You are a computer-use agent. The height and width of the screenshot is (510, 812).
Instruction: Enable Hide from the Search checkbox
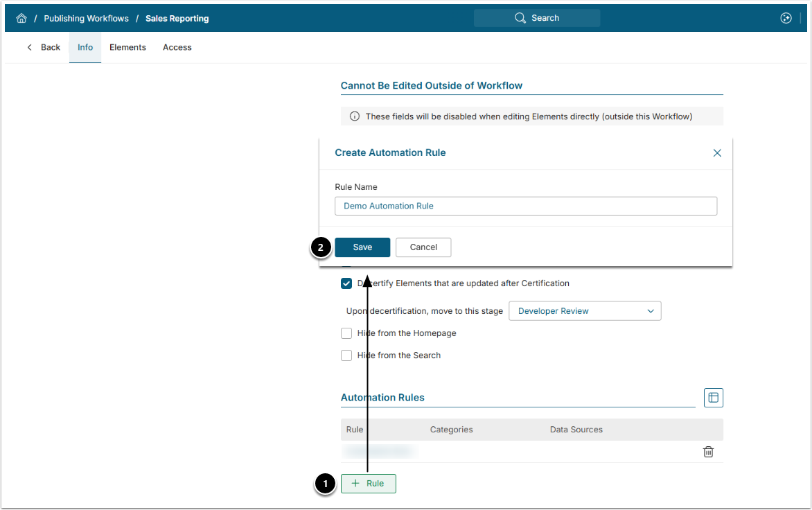click(x=346, y=355)
